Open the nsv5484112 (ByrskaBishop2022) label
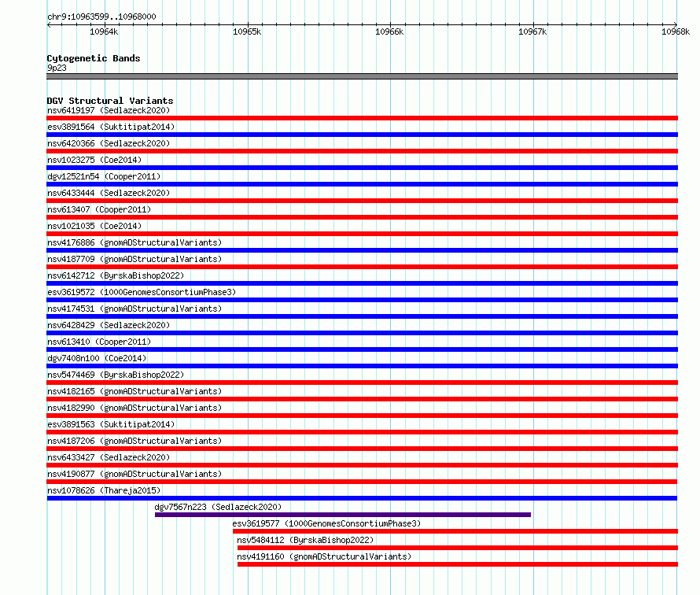 (305, 540)
